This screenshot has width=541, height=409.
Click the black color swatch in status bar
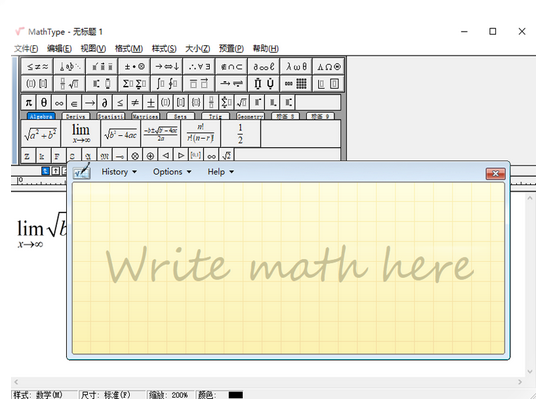pyautogui.click(x=236, y=395)
